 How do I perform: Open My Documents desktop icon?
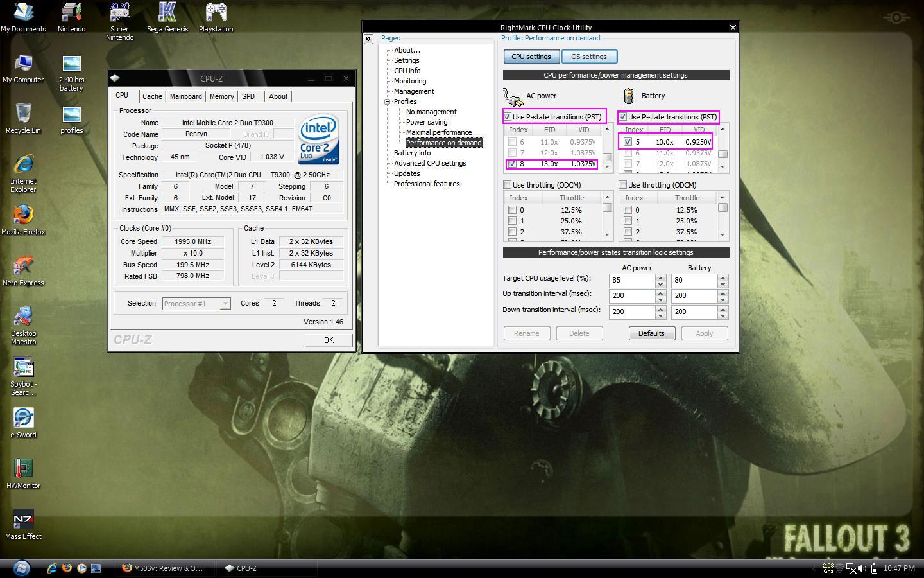23,17
